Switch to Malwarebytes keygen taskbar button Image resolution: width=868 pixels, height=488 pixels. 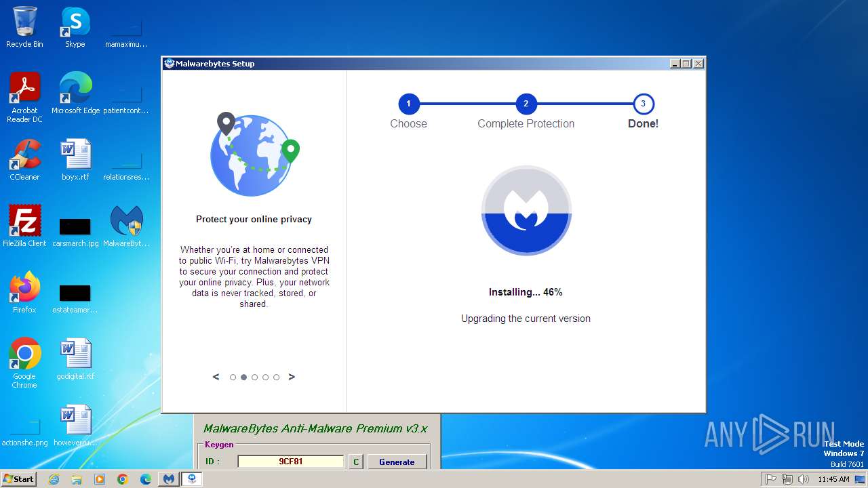pyautogui.click(x=169, y=479)
